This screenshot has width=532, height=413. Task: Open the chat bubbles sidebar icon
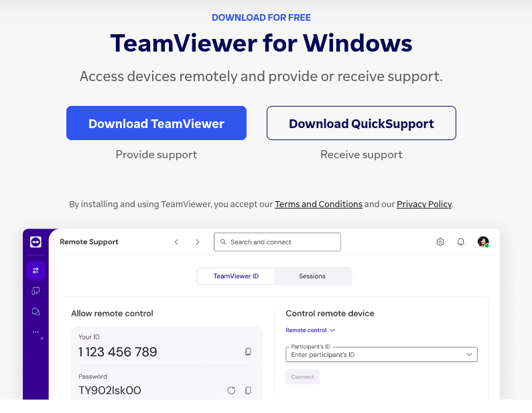coord(36,312)
